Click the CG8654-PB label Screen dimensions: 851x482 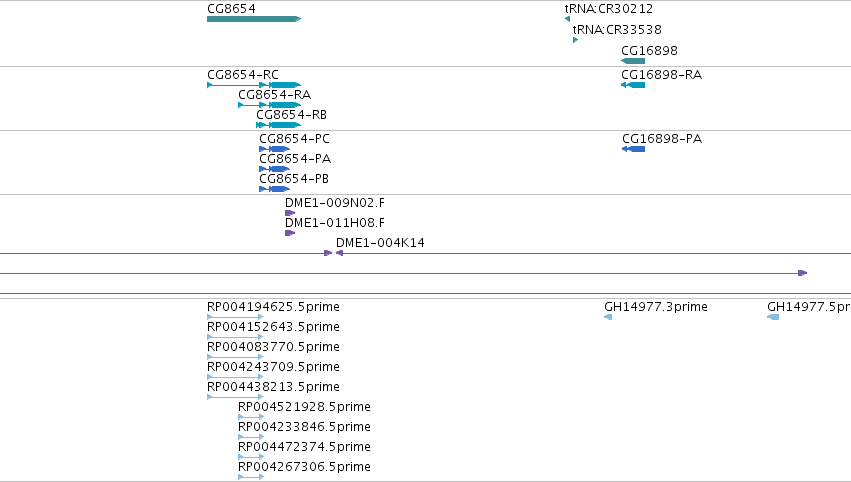pos(294,179)
